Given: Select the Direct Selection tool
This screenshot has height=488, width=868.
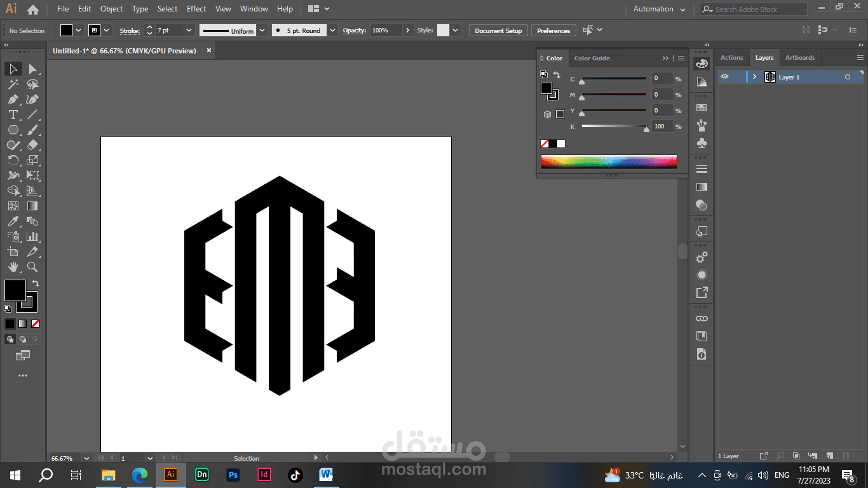Looking at the screenshot, I should click(33, 69).
